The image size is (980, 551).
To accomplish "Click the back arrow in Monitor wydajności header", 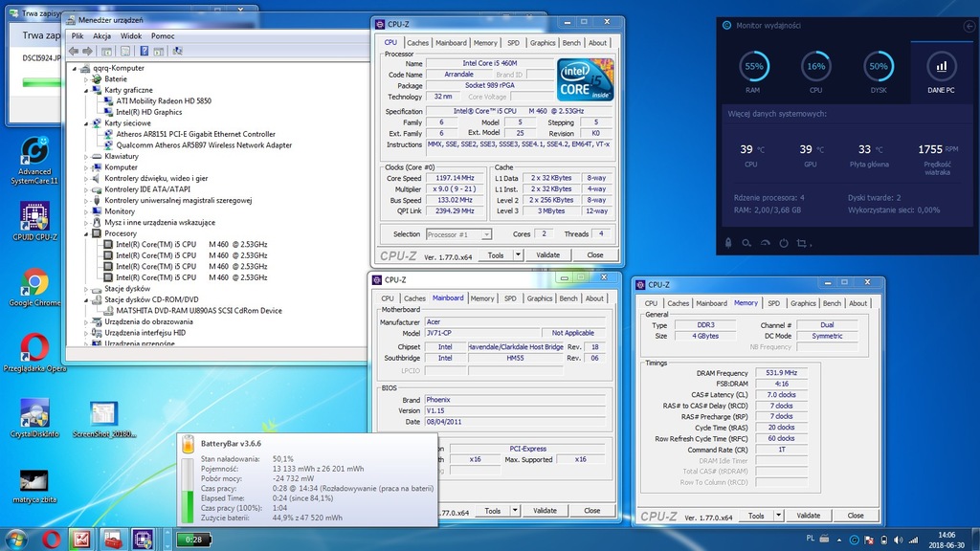I will [969, 26].
